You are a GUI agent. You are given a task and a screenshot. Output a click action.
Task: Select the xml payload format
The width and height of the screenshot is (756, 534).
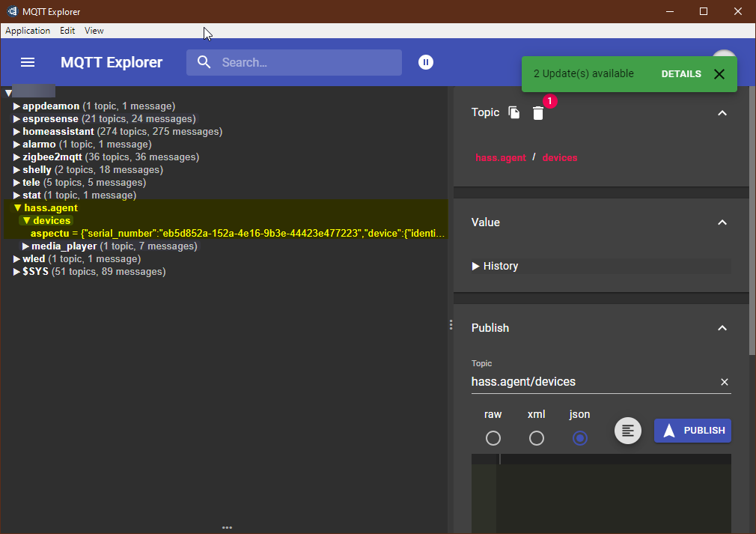[x=536, y=438]
